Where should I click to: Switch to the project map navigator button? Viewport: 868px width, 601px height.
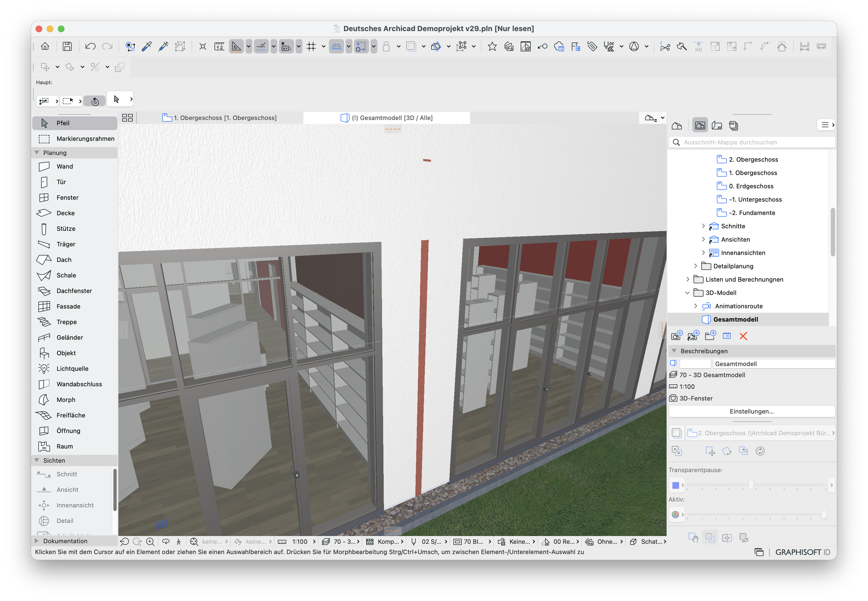(x=677, y=126)
